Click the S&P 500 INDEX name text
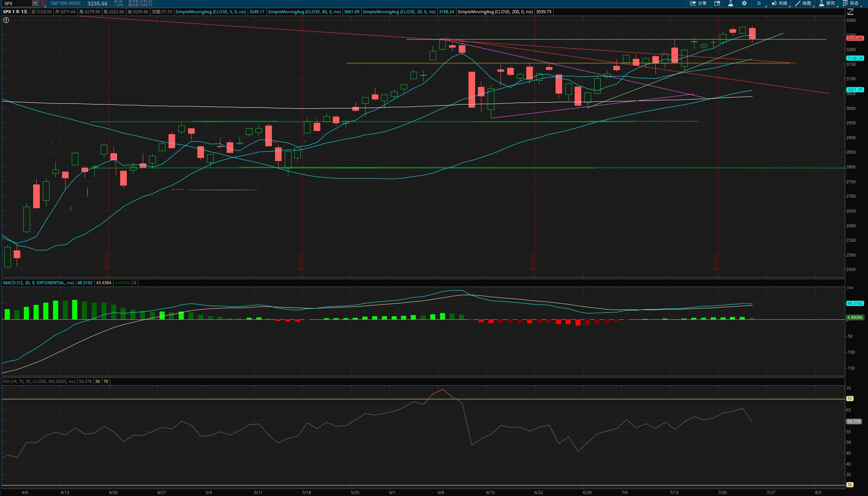The image size is (868, 496). coord(66,3)
